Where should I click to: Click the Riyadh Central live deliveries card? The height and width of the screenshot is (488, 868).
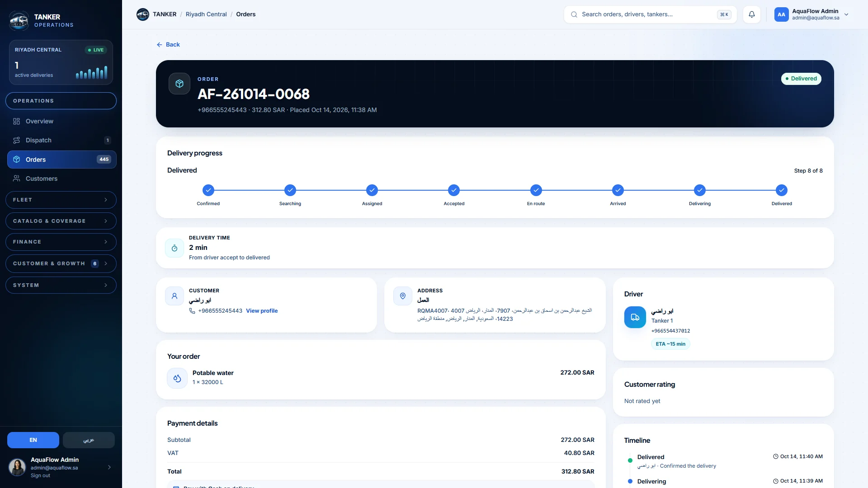(x=61, y=62)
